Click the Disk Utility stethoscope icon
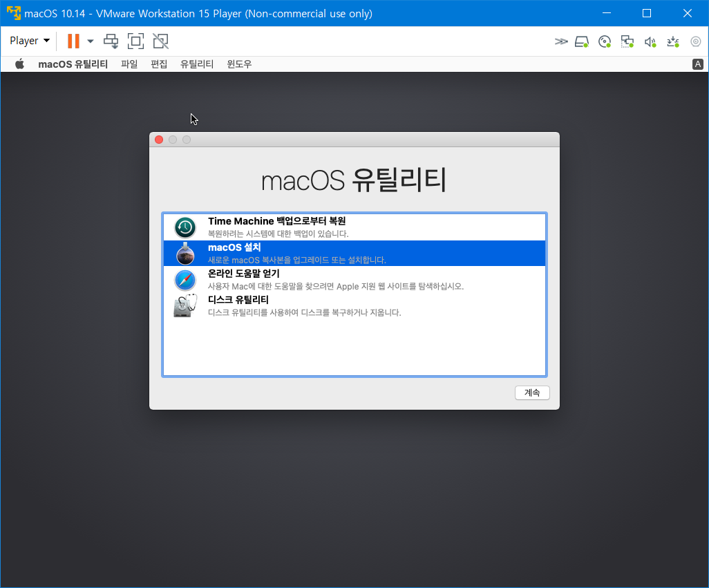Screen dimensions: 709x588 185,306
